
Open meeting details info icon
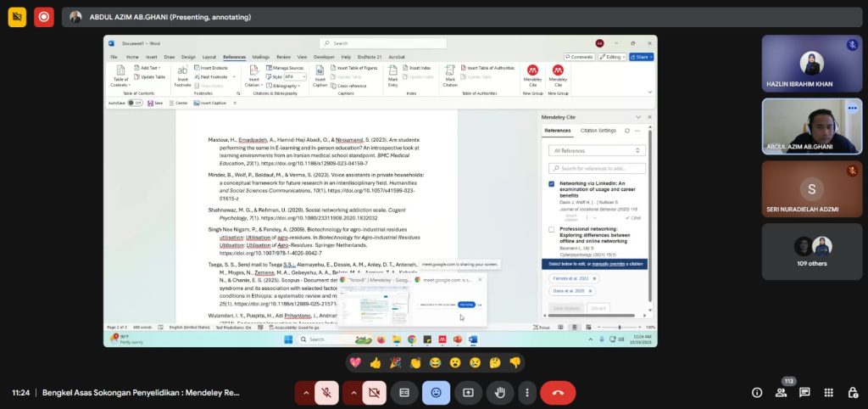point(757,393)
